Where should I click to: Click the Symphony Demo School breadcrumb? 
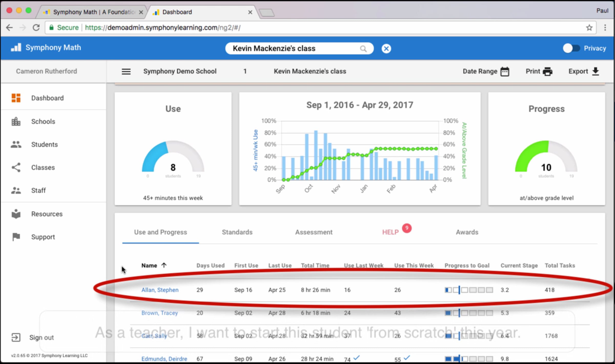(180, 71)
